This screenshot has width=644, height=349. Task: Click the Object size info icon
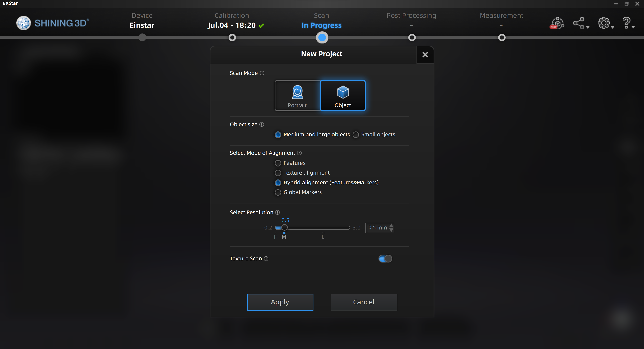click(262, 124)
